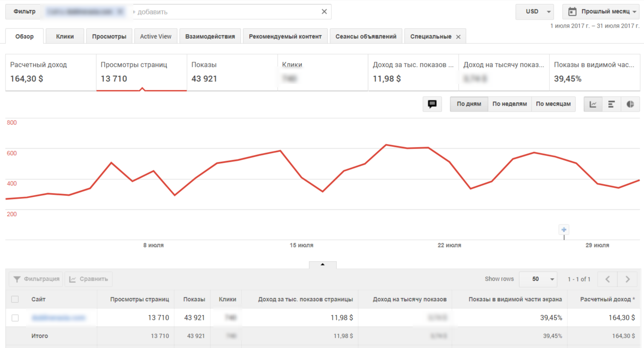
Task: Sort by Показы в видимой части экрана
Action: [x=515, y=299]
